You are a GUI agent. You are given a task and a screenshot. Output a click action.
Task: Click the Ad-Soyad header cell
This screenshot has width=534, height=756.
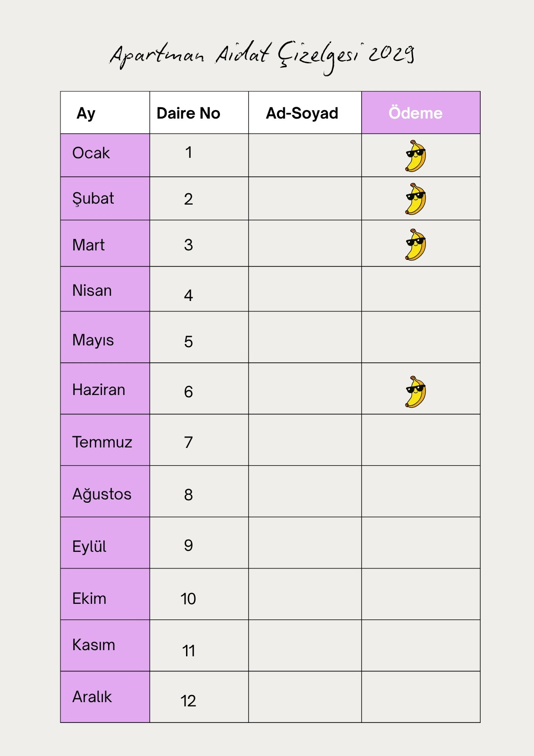click(305, 112)
